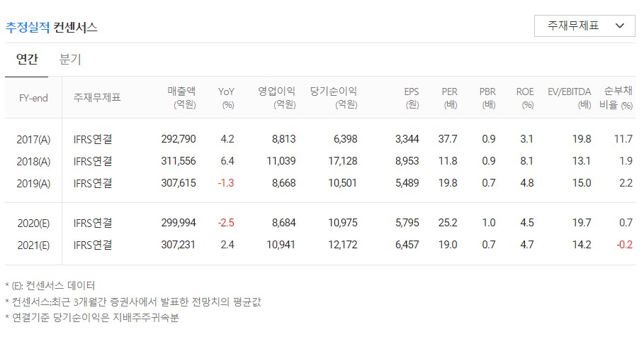Click the 2020(E) row label
This screenshot has width=644, height=337.
coord(33,223)
